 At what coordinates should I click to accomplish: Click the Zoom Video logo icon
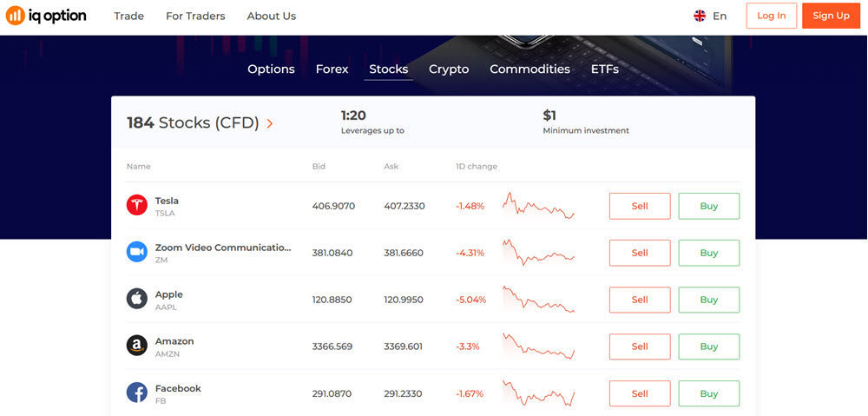point(137,252)
